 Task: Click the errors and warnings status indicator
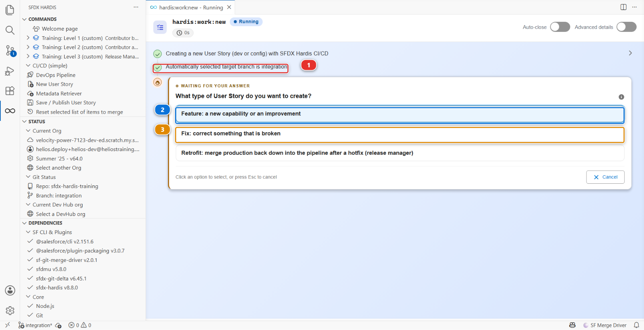(80, 325)
